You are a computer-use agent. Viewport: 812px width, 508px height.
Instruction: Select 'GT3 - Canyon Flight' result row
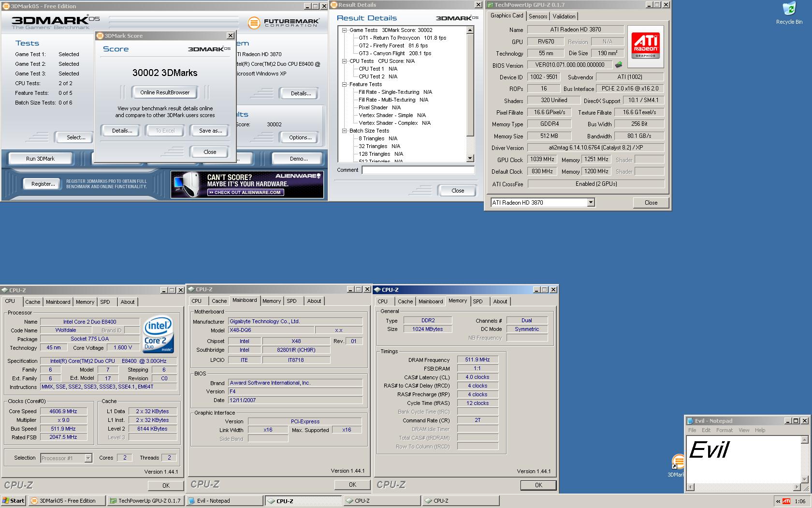[395, 53]
